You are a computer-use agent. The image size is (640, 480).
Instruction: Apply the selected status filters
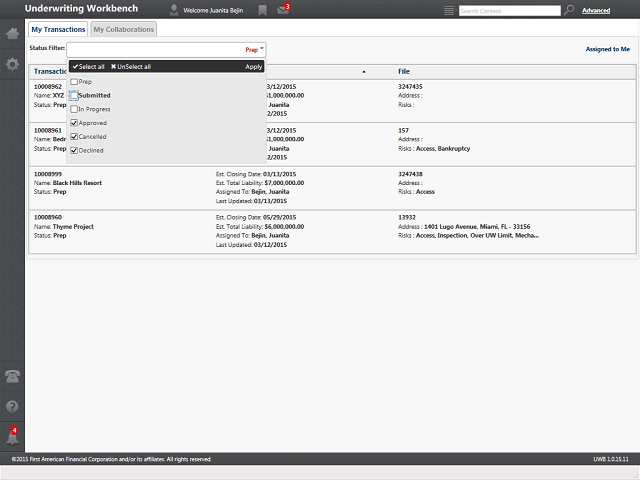[x=253, y=67]
